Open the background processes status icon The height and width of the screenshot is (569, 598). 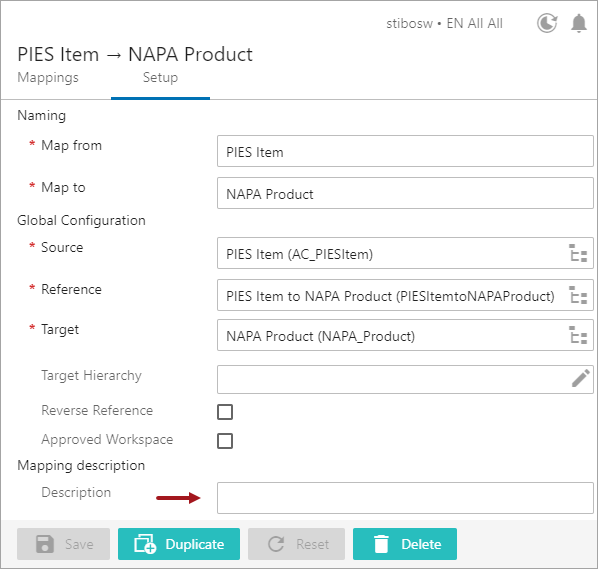547,23
